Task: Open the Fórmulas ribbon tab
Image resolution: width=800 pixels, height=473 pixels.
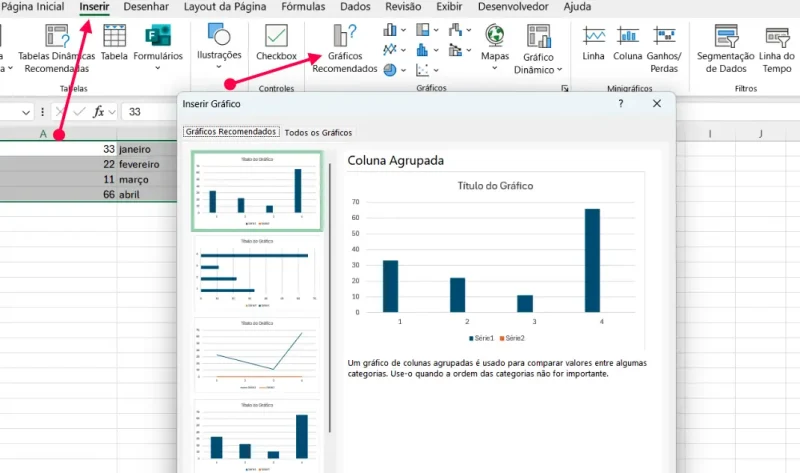Action: (303, 7)
